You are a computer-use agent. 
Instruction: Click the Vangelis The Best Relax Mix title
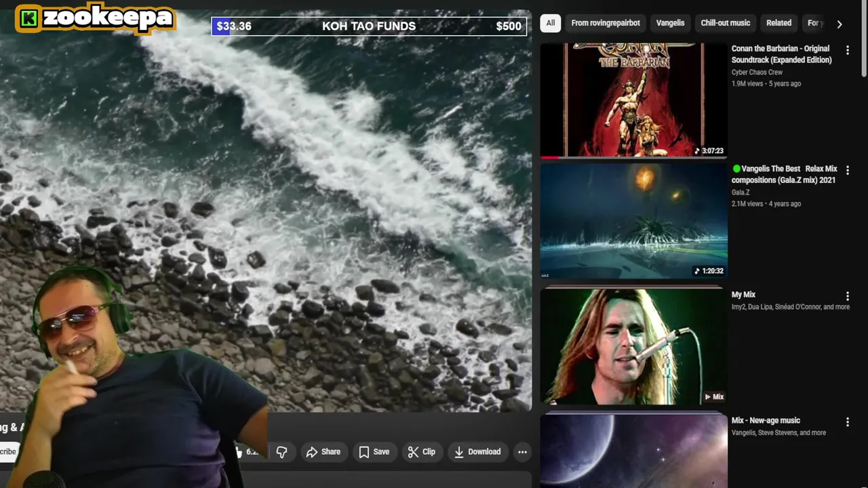785,174
